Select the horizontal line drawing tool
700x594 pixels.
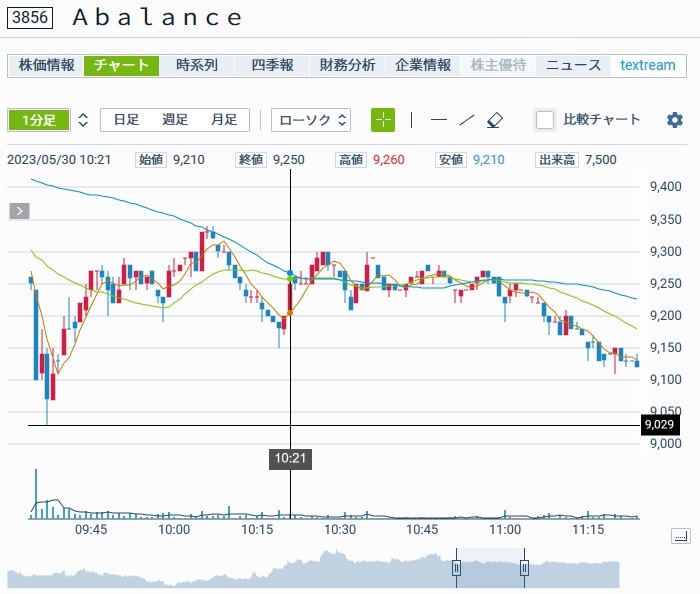click(439, 120)
